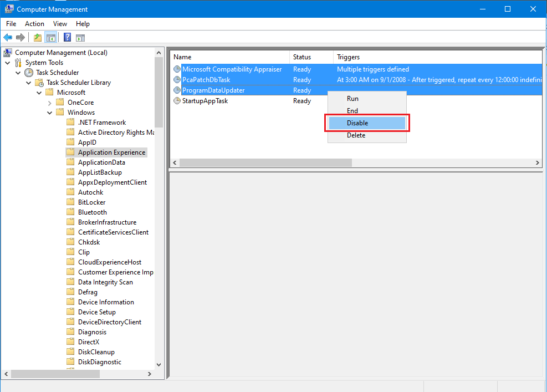Image resolution: width=547 pixels, height=392 pixels.
Task: Collapse the Microsoft folder node
Action: (x=39, y=93)
